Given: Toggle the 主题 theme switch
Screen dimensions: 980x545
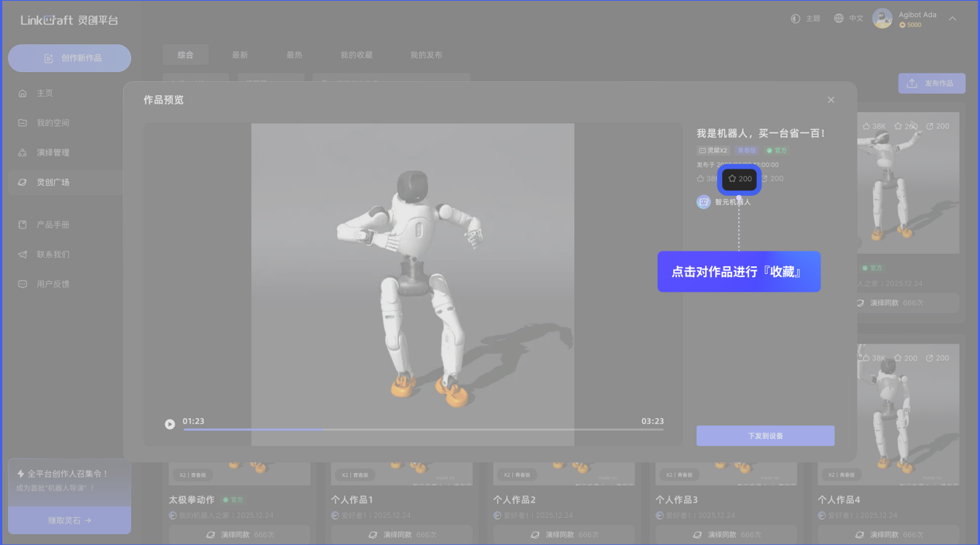Looking at the screenshot, I should tap(805, 19).
